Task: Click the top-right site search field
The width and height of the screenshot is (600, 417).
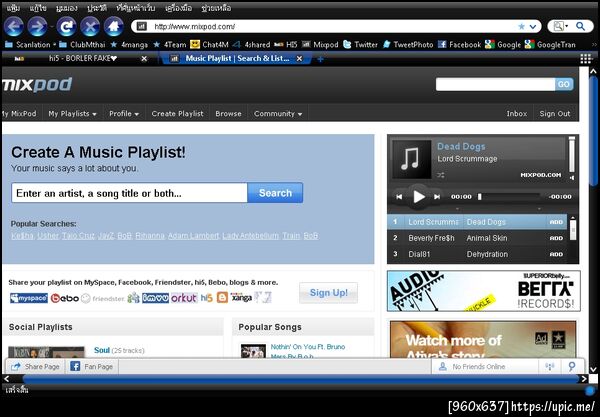Action: 495,84
